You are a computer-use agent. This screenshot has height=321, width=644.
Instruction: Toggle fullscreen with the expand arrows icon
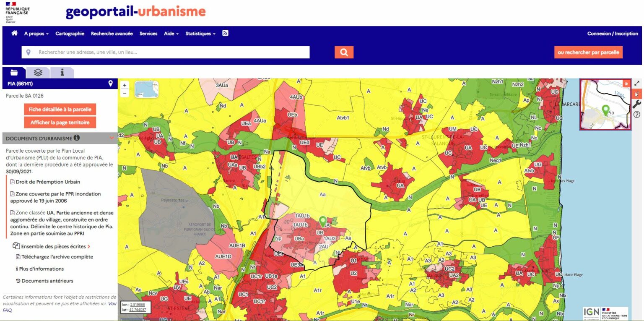(637, 83)
